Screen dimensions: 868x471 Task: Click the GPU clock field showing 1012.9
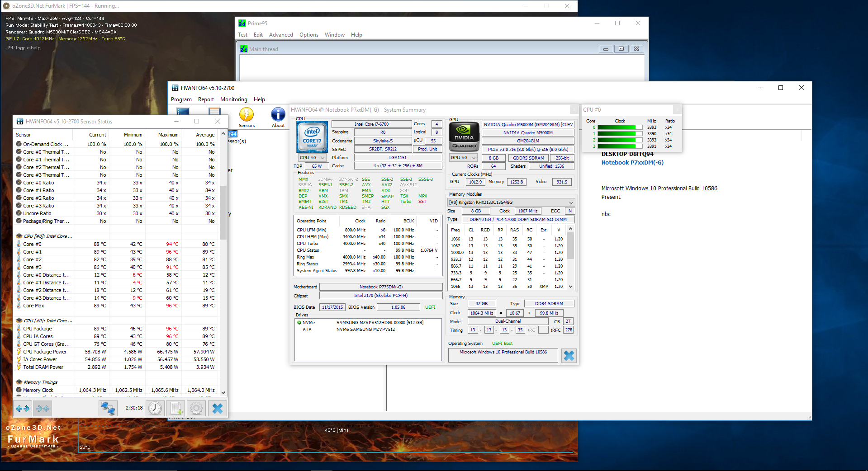click(x=475, y=182)
